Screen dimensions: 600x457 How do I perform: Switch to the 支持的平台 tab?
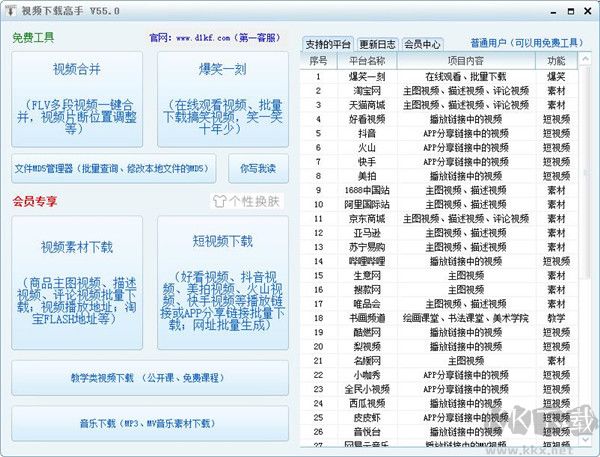pos(328,44)
